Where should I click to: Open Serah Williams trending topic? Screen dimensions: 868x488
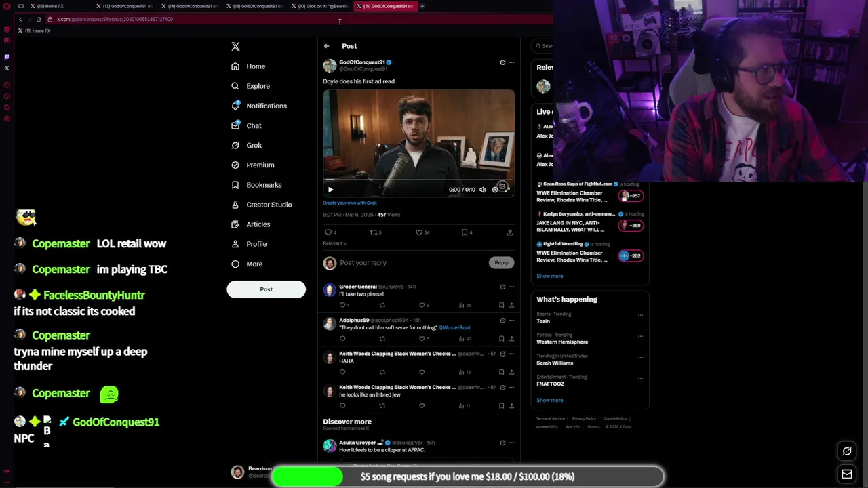[x=555, y=363]
